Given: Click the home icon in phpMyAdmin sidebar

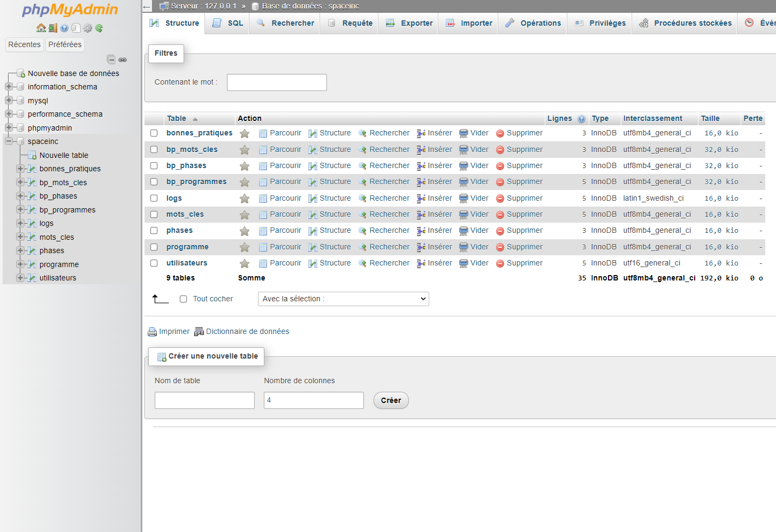Looking at the screenshot, I should click(41, 28).
